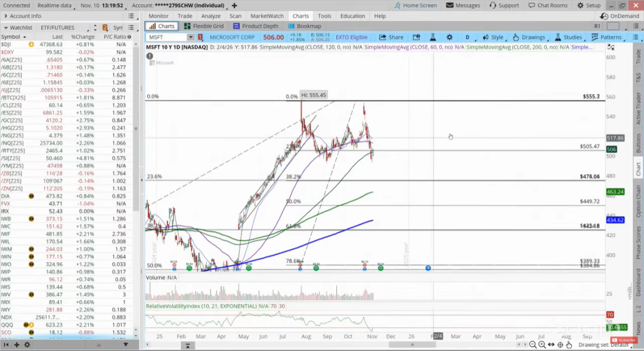This screenshot has width=644, height=351.
Task: Open the Style dropdown in chart toolbar
Action: 493,37
